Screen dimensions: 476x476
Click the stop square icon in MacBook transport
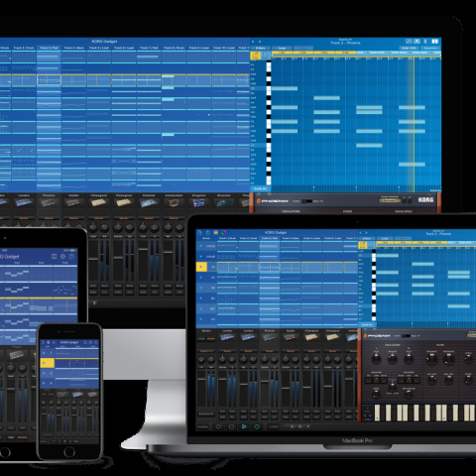pos(231,426)
